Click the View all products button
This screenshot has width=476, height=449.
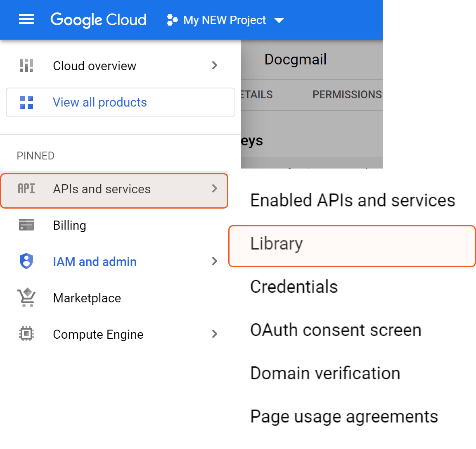click(x=120, y=102)
